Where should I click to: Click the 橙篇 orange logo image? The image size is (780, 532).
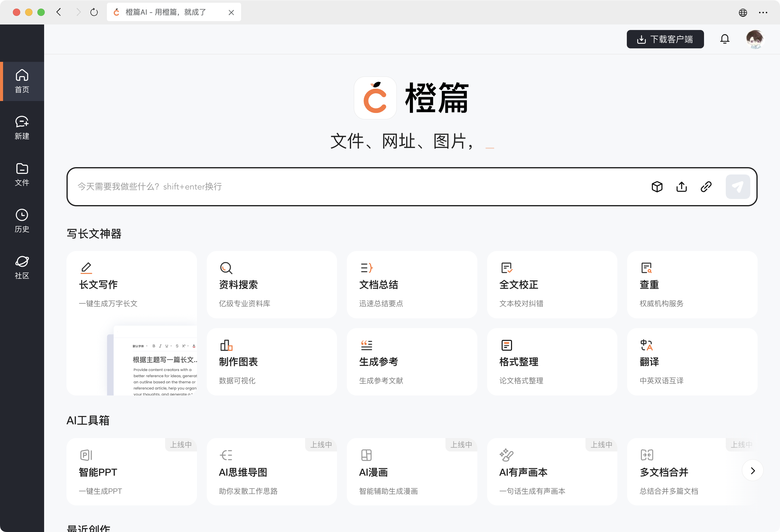[x=375, y=98]
